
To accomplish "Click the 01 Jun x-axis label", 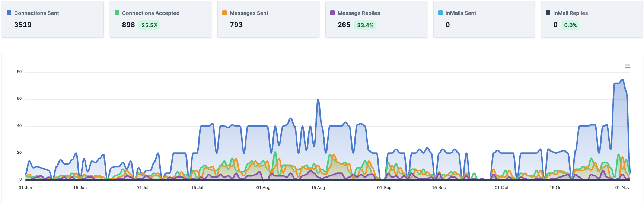I will 25,188.
